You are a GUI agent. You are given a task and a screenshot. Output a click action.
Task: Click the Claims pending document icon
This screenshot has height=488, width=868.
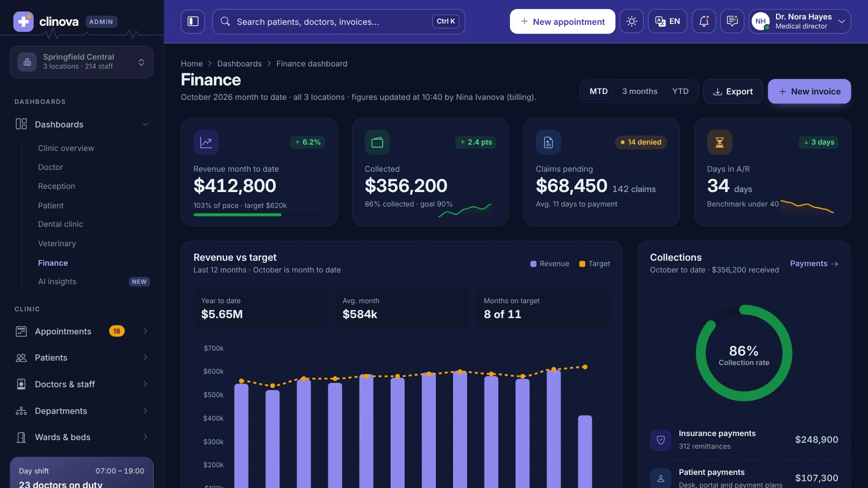pyautogui.click(x=548, y=142)
